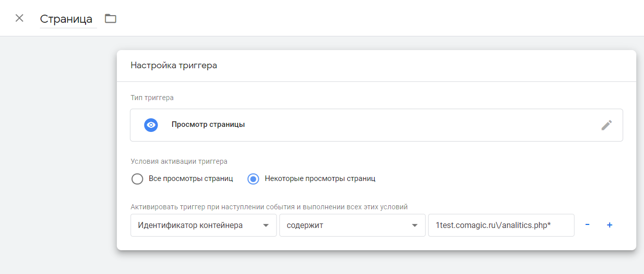Click the Условия активации триггера label

click(179, 162)
